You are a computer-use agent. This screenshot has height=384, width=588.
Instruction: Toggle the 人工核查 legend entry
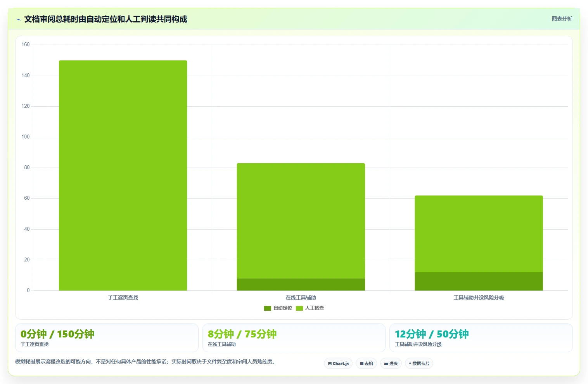[x=310, y=308]
